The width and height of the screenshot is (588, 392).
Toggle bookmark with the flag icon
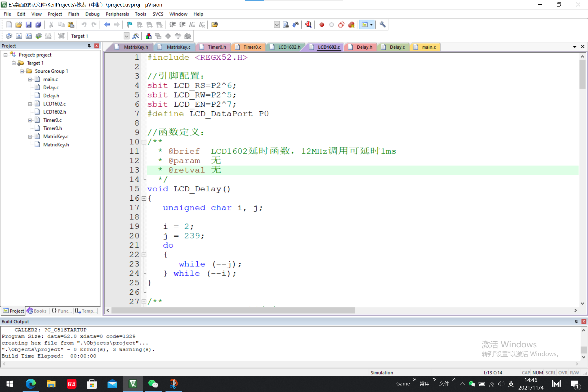tap(129, 25)
